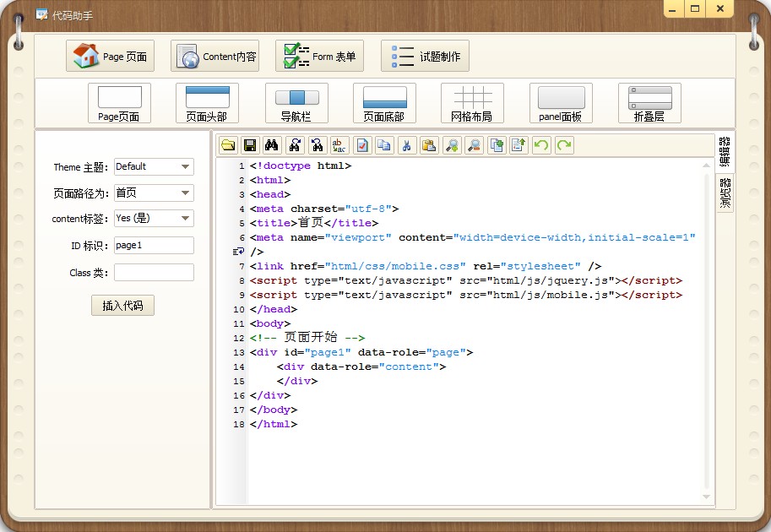
Task: Save the code with the floppy disk icon
Action: (x=249, y=145)
